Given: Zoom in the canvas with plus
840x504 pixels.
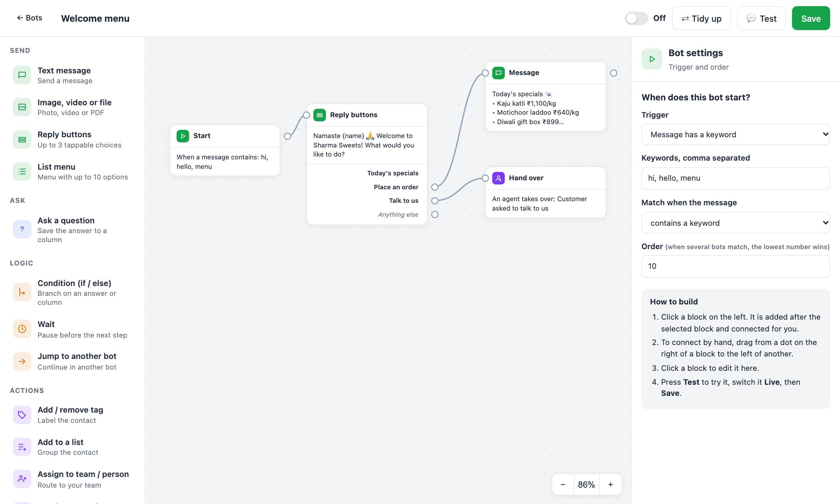Looking at the screenshot, I should tap(610, 484).
